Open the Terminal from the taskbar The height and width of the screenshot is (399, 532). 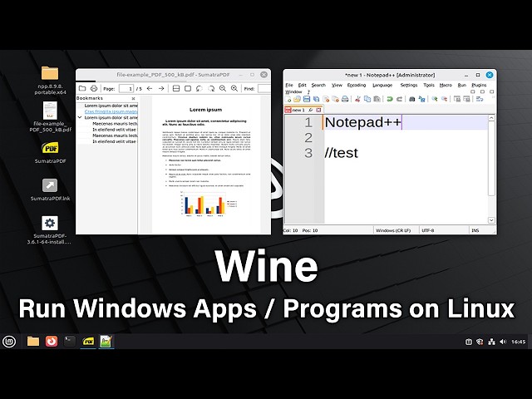coord(70,342)
